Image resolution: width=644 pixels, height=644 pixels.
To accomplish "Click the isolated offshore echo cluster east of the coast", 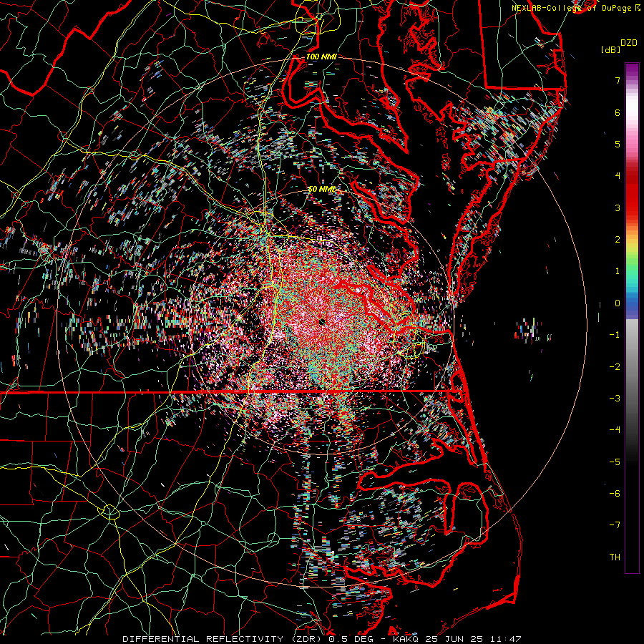I will coord(529,330).
